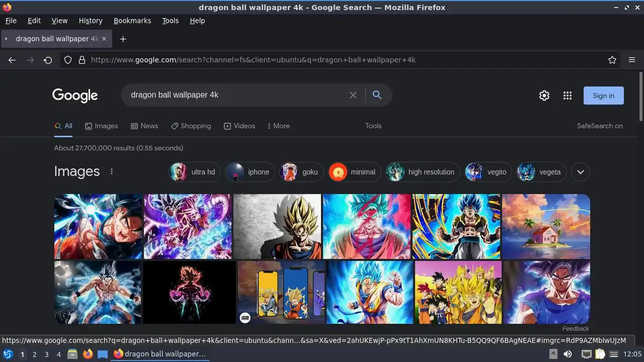Switch to the Shopping search tab

tap(191, 126)
